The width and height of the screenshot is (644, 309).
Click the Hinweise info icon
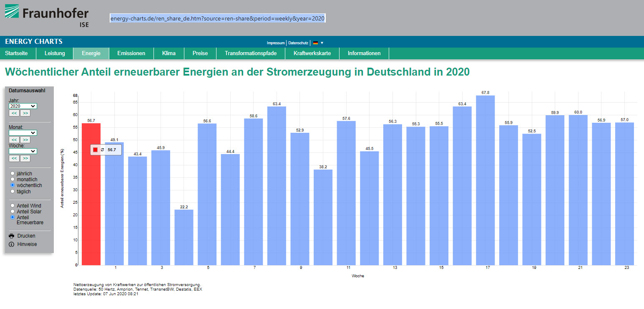click(x=12, y=244)
